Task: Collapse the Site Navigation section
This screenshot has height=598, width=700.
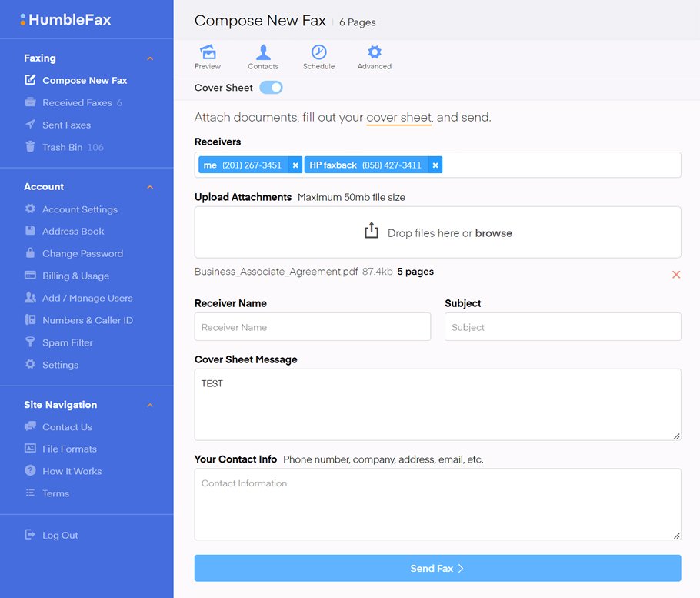Action: tap(150, 406)
